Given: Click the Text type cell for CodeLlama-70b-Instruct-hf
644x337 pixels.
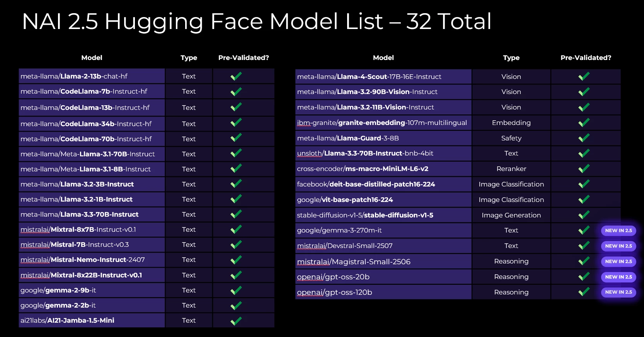Looking at the screenshot, I should [x=189, y=139].
